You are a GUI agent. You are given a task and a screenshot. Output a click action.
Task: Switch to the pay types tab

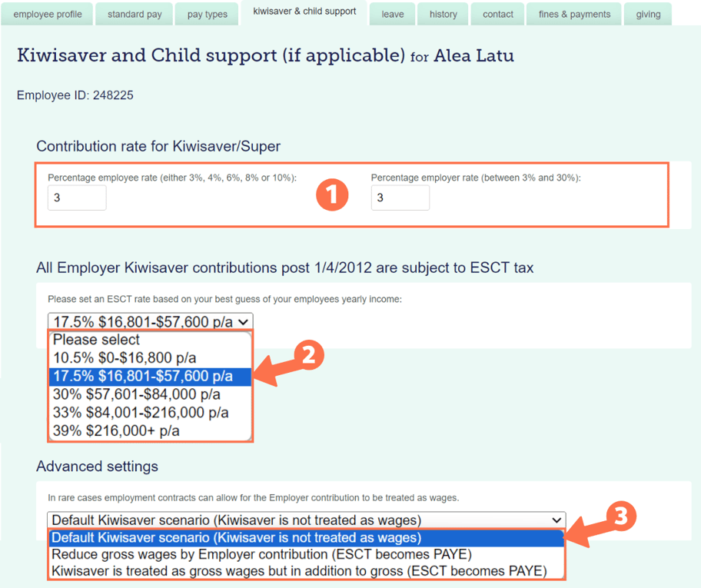tap(206, 13)
